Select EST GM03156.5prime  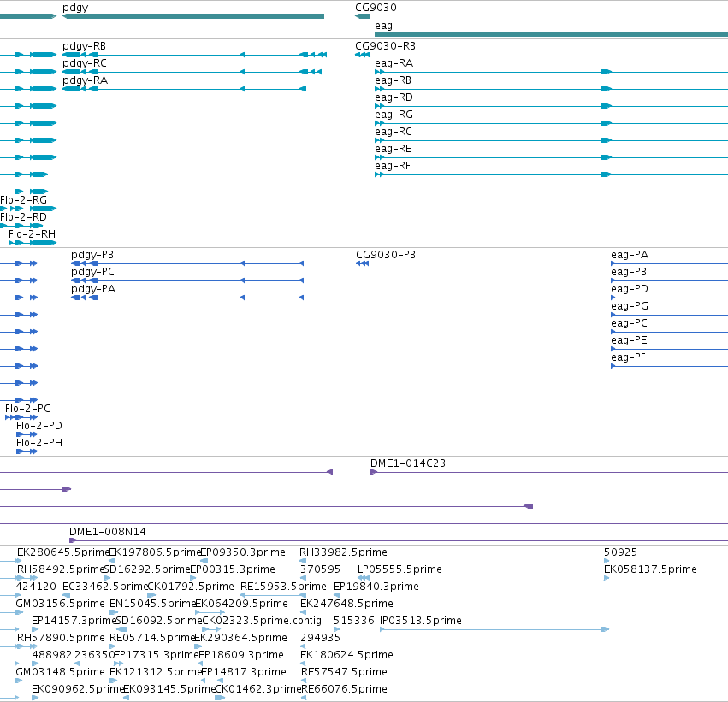click(x=60, y=604)
